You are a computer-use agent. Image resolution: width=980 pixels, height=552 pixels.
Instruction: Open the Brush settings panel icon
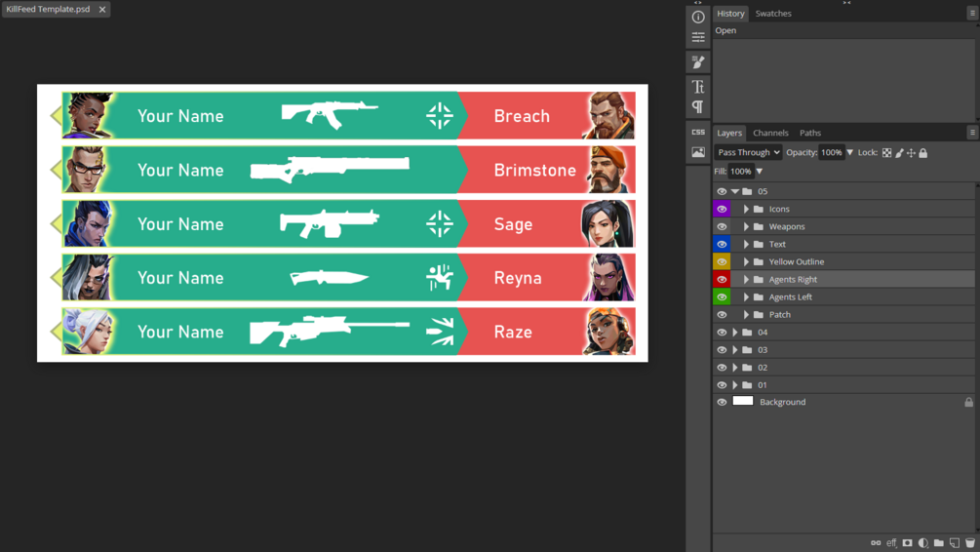click(698, 61)
